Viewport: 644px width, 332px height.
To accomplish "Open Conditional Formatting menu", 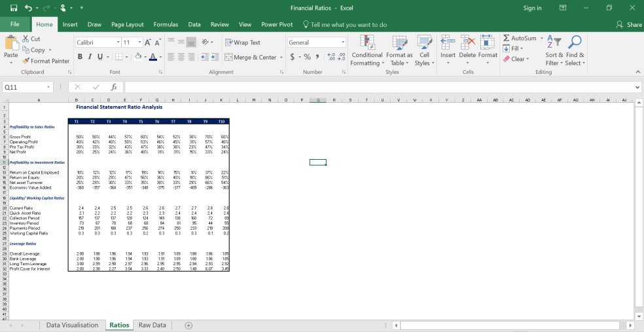I will click(367, 50).
